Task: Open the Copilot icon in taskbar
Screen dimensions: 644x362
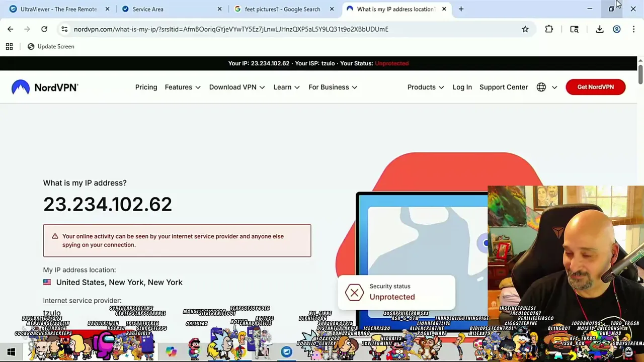Action: [x=171, y=352]
